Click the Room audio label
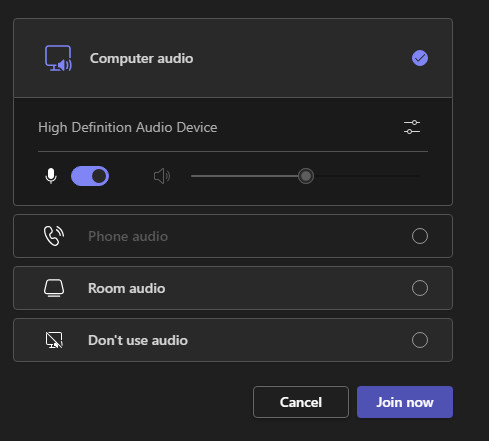This screenshot has height=441, width=489. coord(127,288)
